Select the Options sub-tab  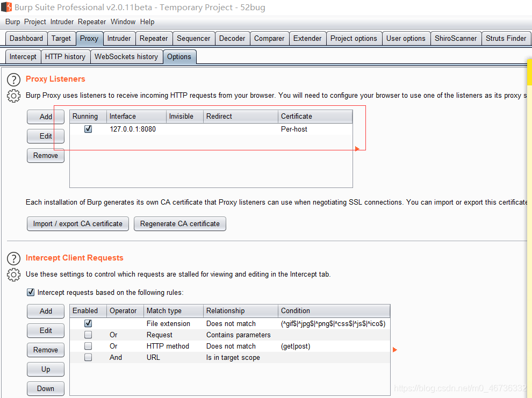[179, 56]
